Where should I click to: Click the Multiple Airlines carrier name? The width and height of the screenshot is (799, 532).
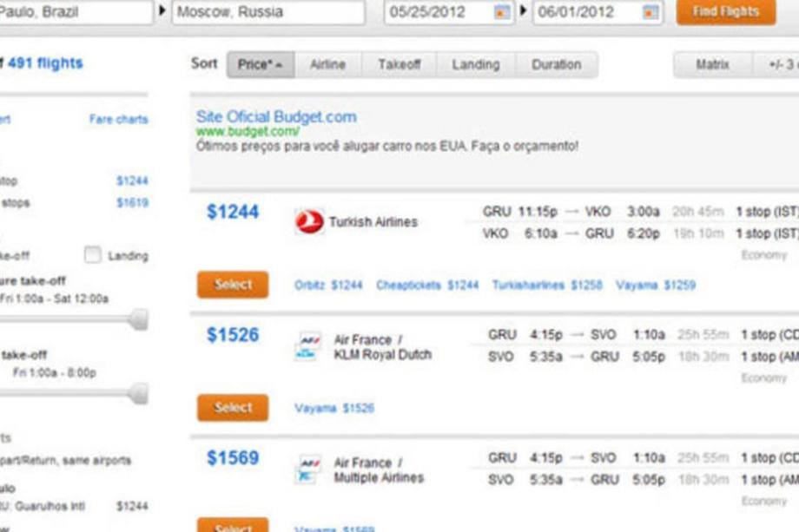[x=379, y=477]
